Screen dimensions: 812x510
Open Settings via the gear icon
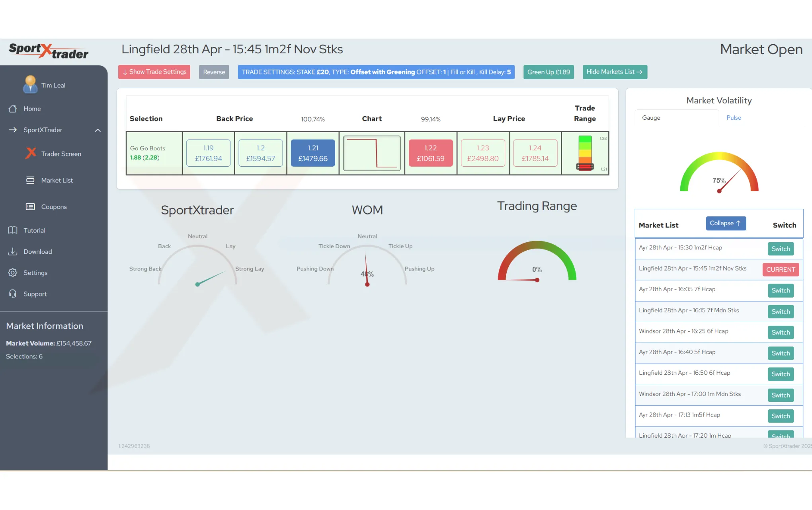[x=13, y=273]
